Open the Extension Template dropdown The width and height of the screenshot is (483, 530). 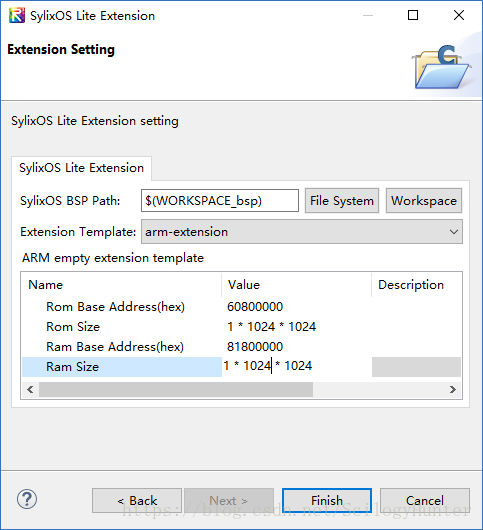pos(302,232)
